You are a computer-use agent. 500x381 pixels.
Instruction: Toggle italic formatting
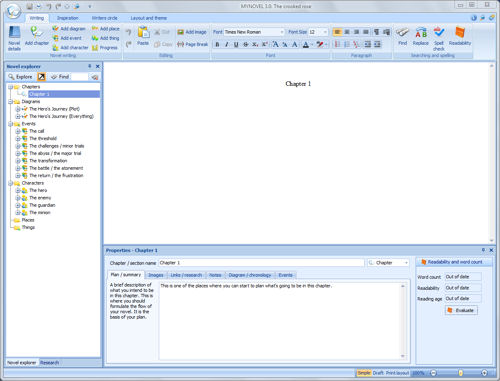227,44
